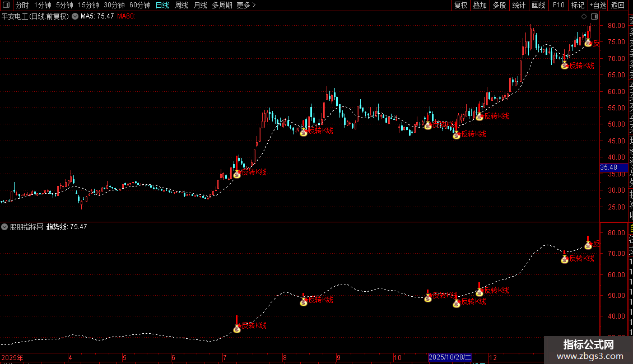Viewport: 633px width, 364px height.
Task: Select the 5分钟 period tab
Action: coord(64,5)
